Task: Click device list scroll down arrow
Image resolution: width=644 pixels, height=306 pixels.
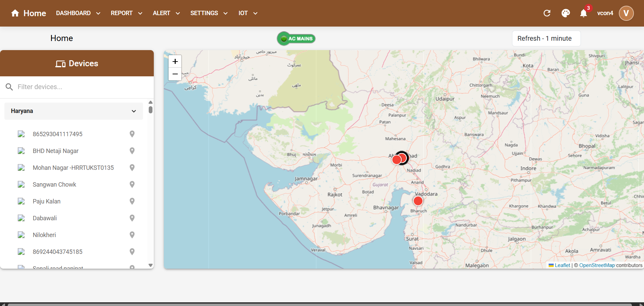Action: [x=150, y=265]
